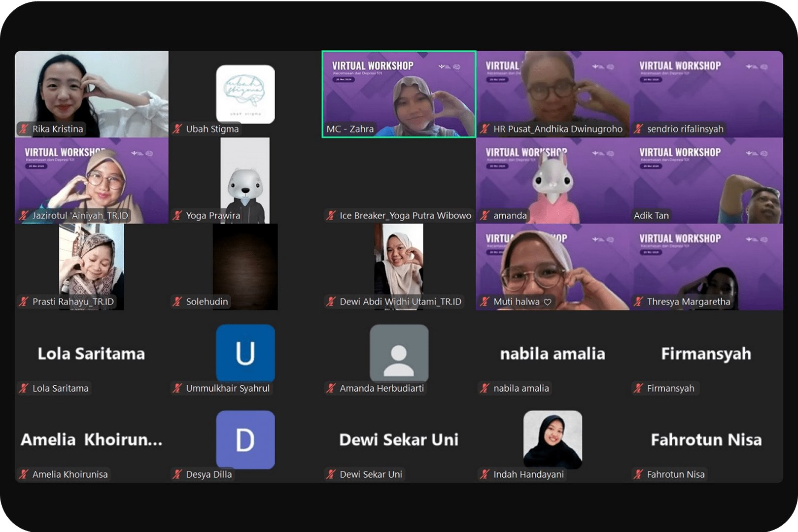
Task: Click muted mic icon beside Firmansyah label
Action: (x=638, y=388)
